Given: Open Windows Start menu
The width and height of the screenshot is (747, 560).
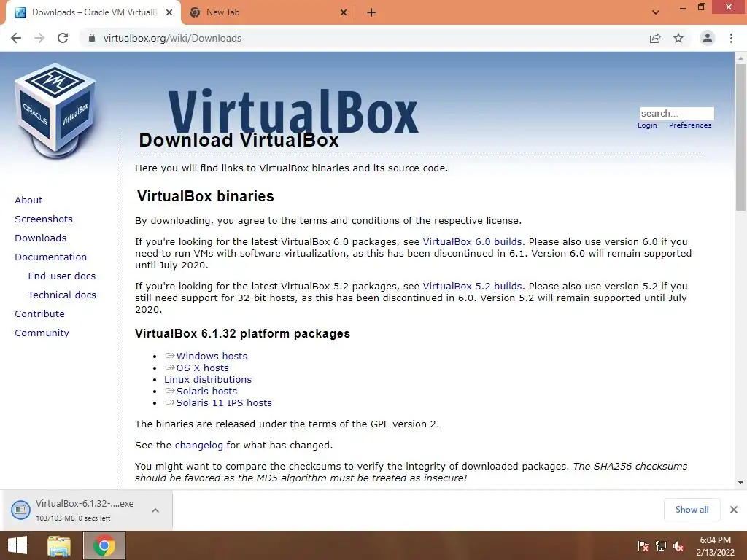Looking at the screenshot, I should coord(18,545).
